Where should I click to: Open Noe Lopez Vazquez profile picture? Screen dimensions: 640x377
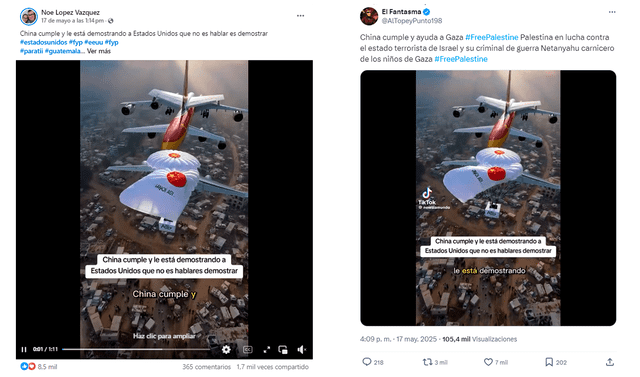(x=29, y=17)
